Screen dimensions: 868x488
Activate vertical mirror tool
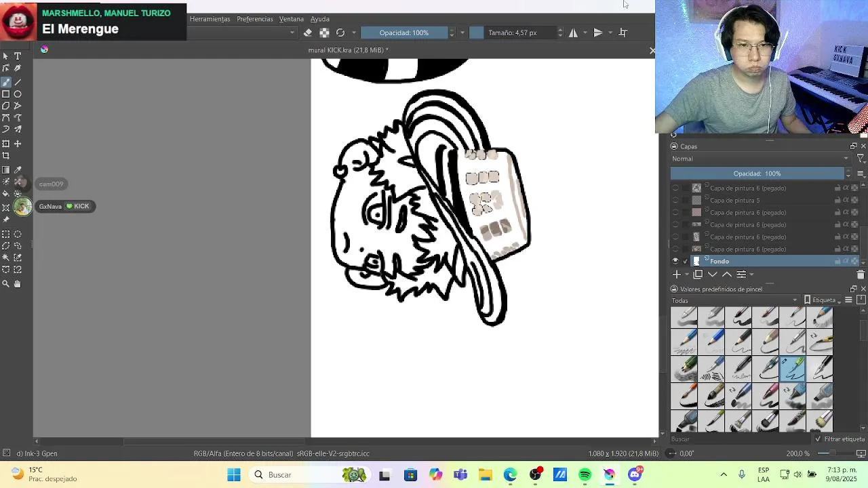point(598,33)
